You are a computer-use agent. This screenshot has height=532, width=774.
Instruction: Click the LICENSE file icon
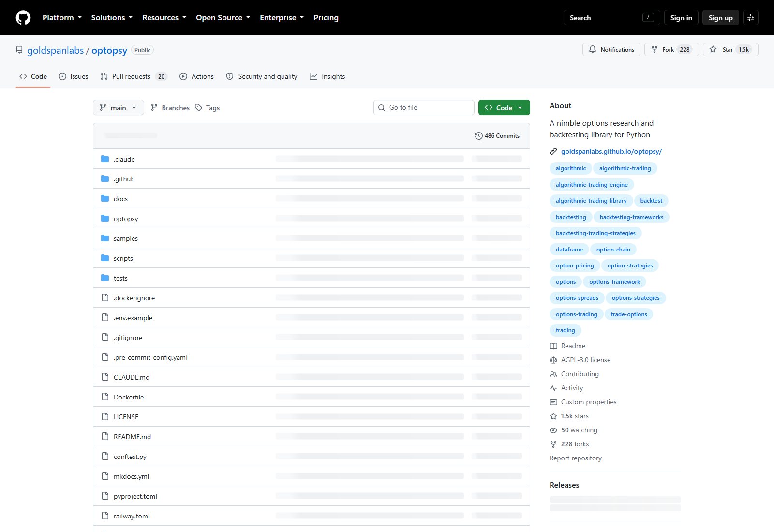coord(105,416)
